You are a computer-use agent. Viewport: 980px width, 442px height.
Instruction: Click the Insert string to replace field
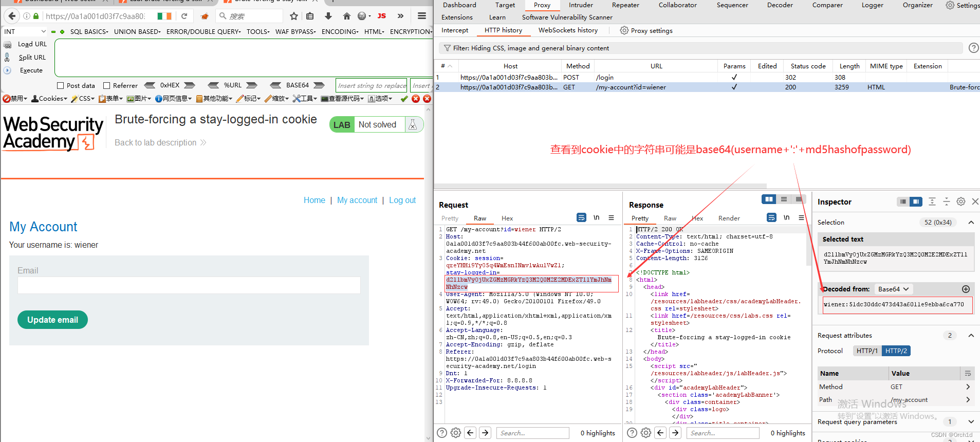pyautogui.click(x=372, y=85)
